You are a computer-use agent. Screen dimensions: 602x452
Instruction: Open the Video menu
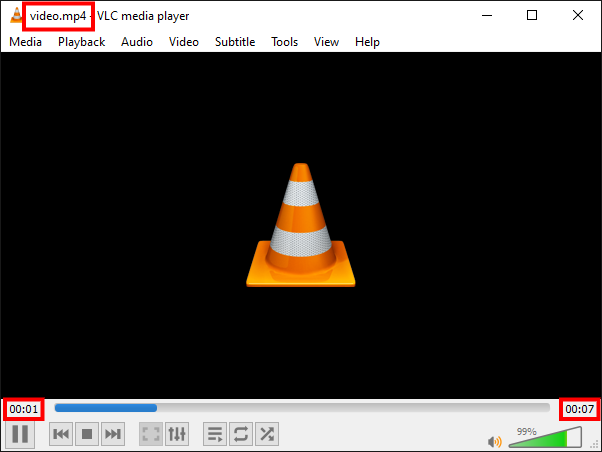click(184, 42)
